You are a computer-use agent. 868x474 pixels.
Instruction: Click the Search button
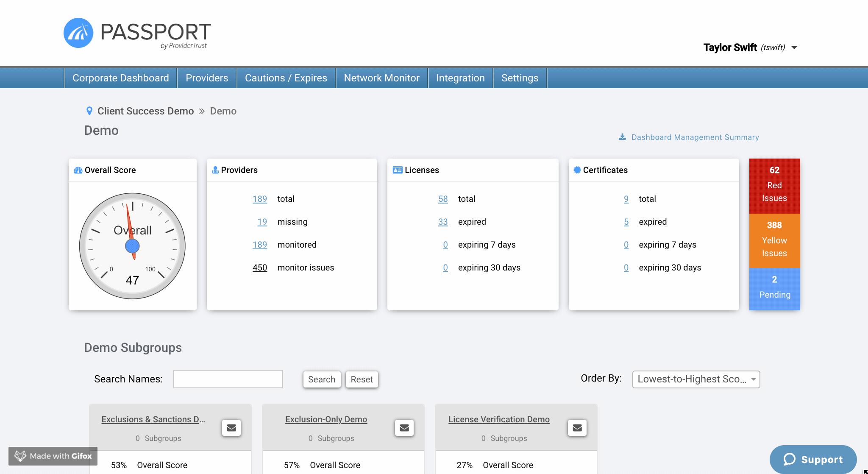(x=322, y=379)
